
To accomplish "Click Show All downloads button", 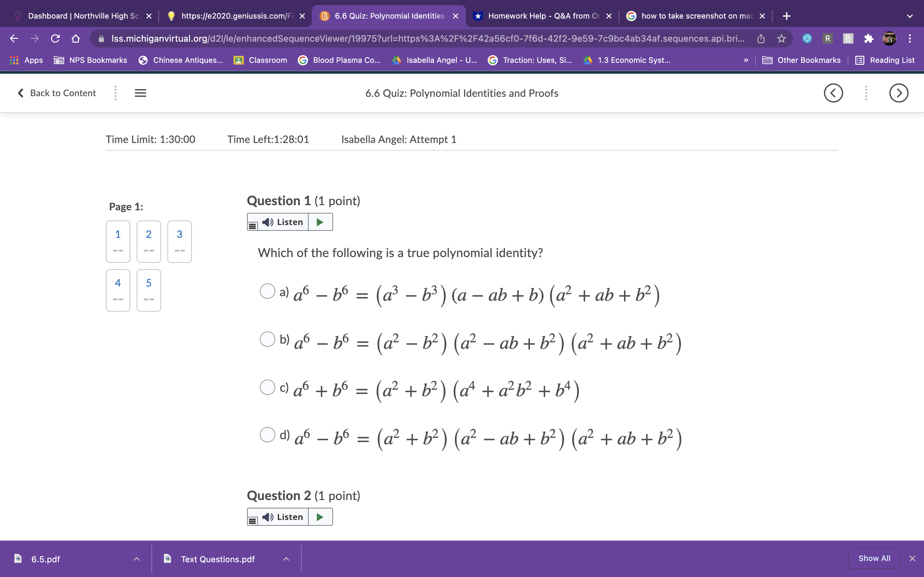I will coord(874,558).
